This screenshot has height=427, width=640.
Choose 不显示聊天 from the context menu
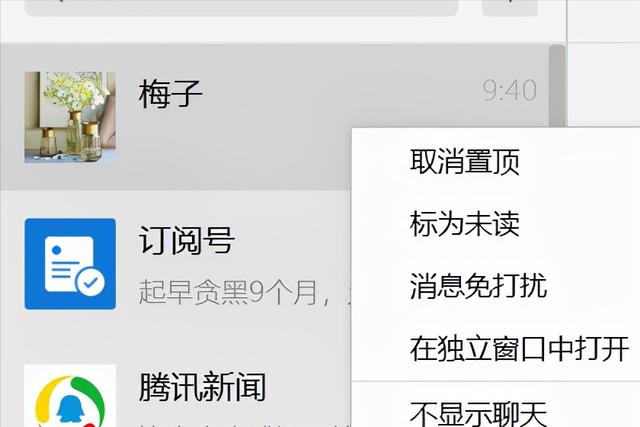click(478, 413)
